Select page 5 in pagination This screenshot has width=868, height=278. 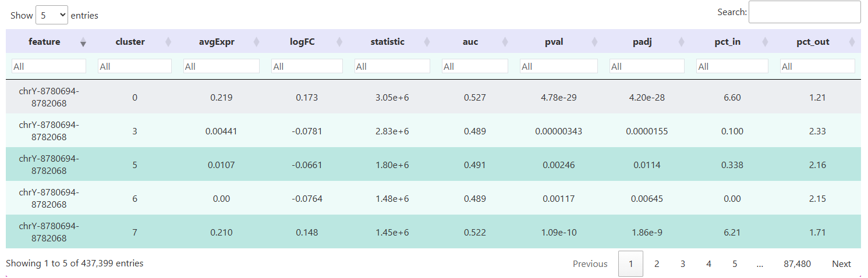735,264
